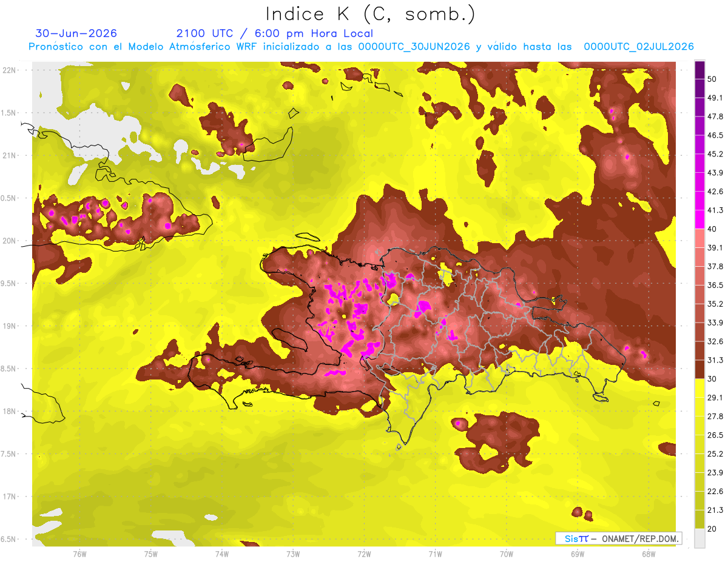Click the colorbar value "39.1"
The height and width of the screenshot is (562, 728).
coord(715,247)
